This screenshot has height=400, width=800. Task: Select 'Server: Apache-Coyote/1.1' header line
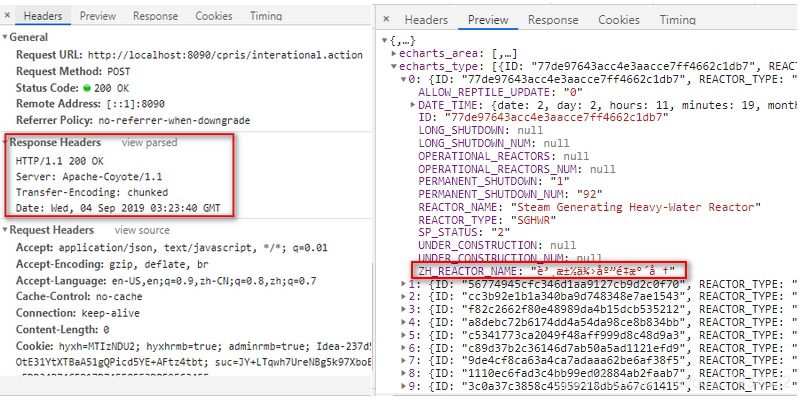pos(89,177)
